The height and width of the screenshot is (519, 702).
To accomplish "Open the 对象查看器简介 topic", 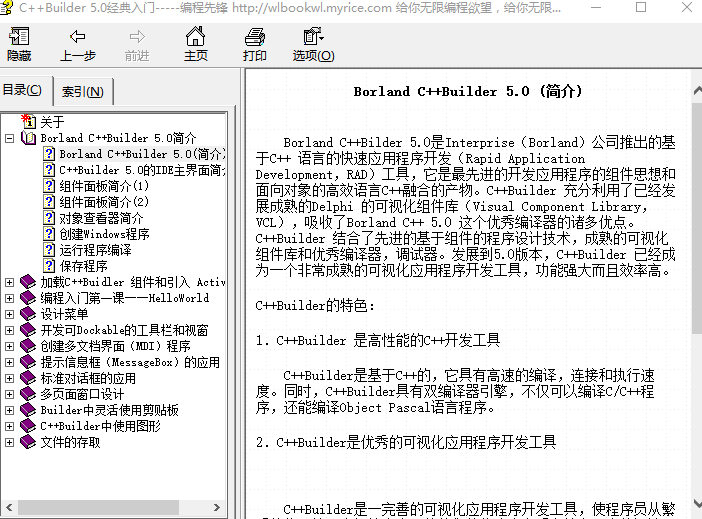I will tap(101, 218).
